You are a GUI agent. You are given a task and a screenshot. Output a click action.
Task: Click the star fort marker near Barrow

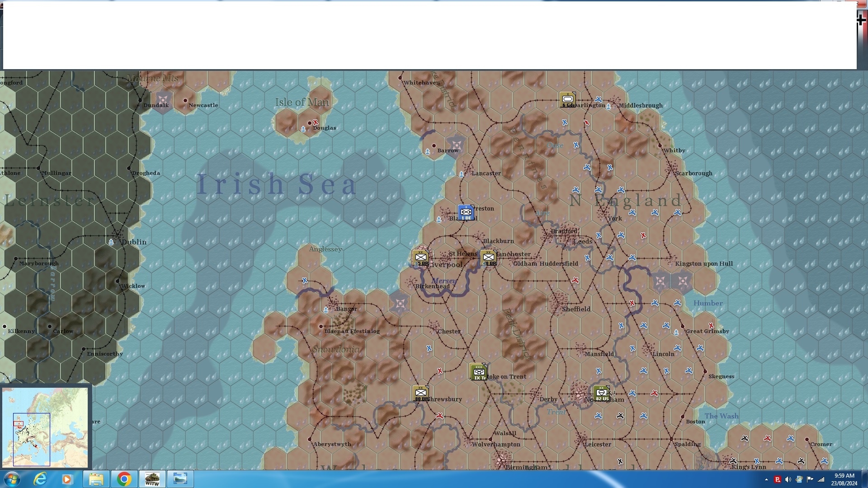456,145
